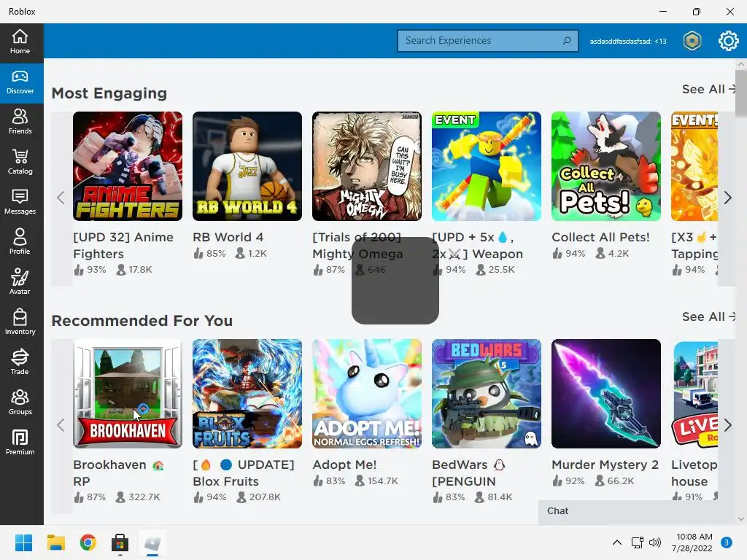The width and height of the screenshot is (747, 560).
Task: Open the Collect All Pets thumbnail
Action: (x=606, y=166)
